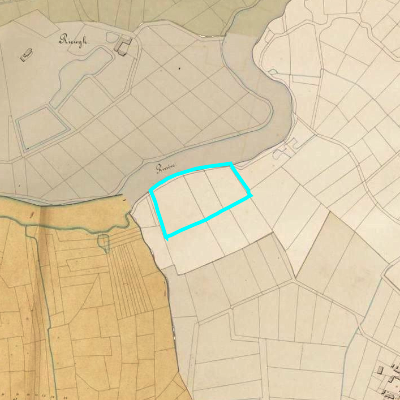Select the small loop-shaped parcel in the orange area
Screen dimensions: 400x400
[103, 243]
